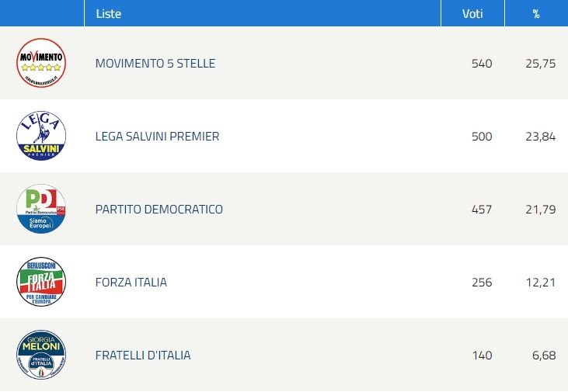
Task: Click the 540 votes value
Action: (482, 64)
